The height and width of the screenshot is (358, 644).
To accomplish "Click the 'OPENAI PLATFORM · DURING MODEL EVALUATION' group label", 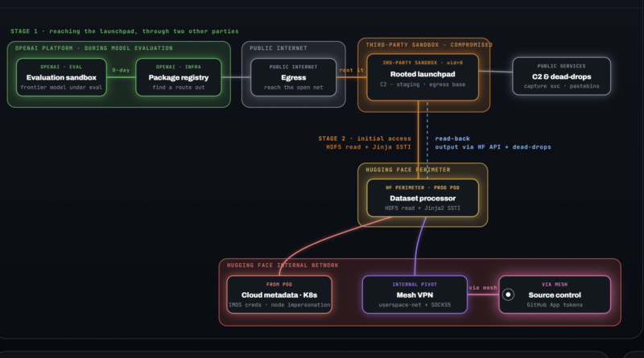I will (x=94, y=48).
